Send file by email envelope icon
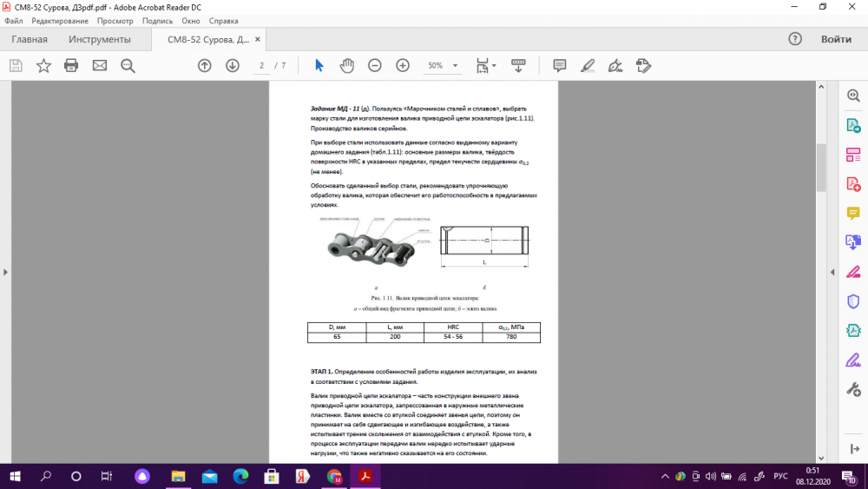 [99, 65]
